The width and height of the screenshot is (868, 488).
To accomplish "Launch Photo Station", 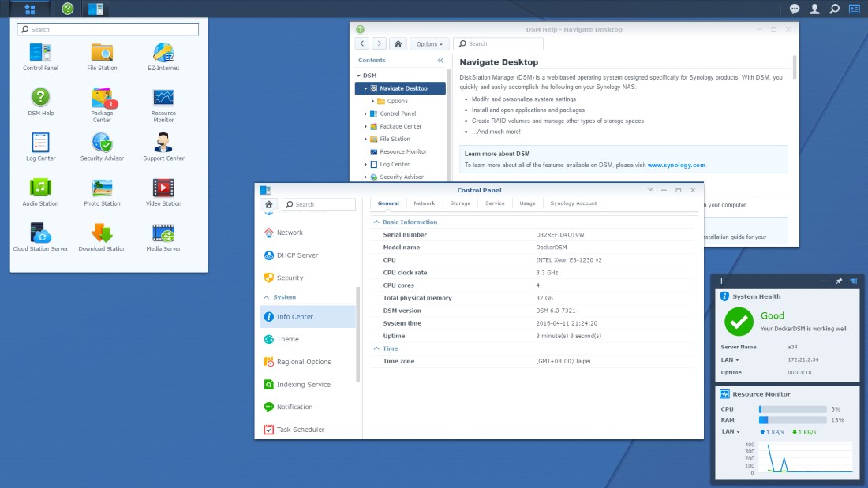I will [102, 192].
